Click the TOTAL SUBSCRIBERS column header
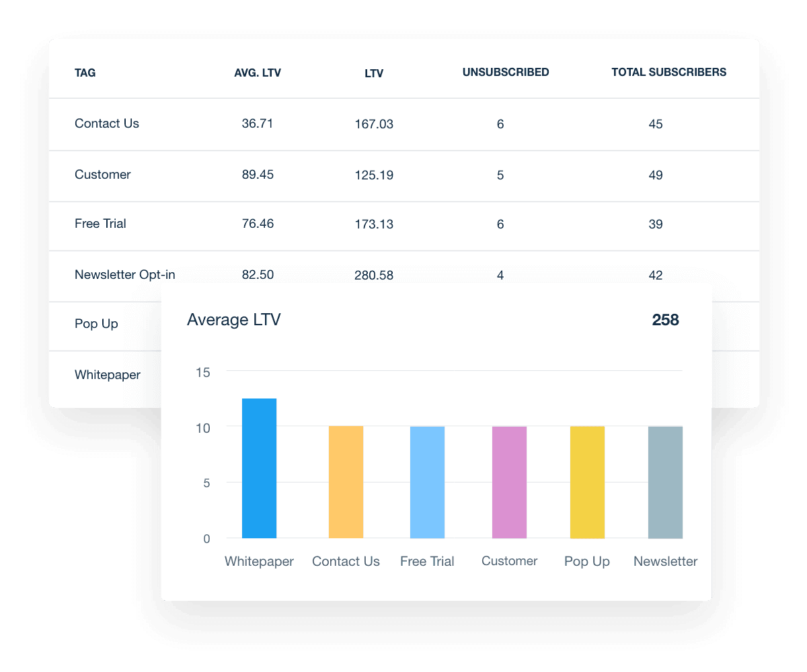Viewport: 807px width, 672px height. pyautogui.click(x=668, y=72)
